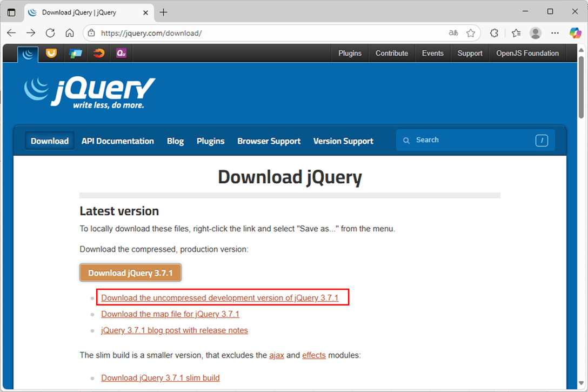Click the Download jQuery 3.7.1 button
Viewport: 588px width, 392px height.
click(x=130, y=273)
